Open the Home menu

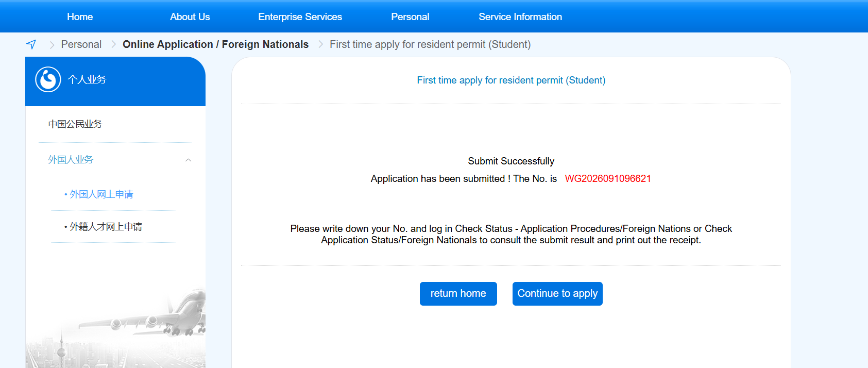pos(80,16)
